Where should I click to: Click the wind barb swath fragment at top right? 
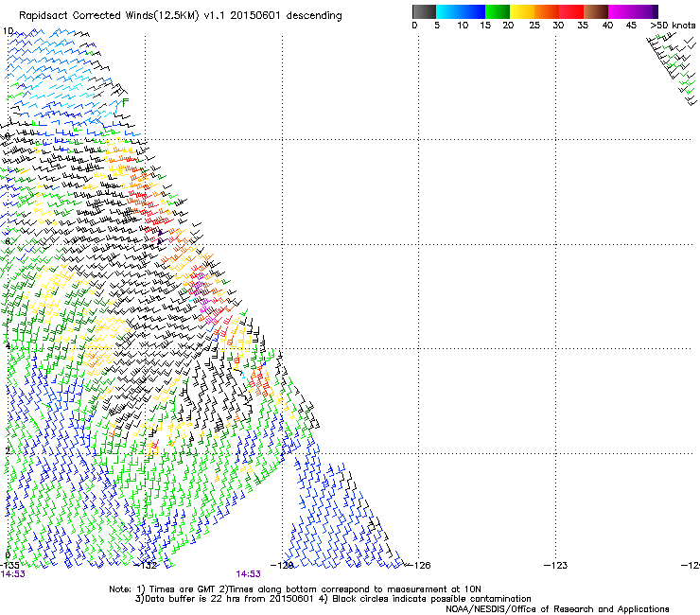pyautogui.click(x=672, y=70)
